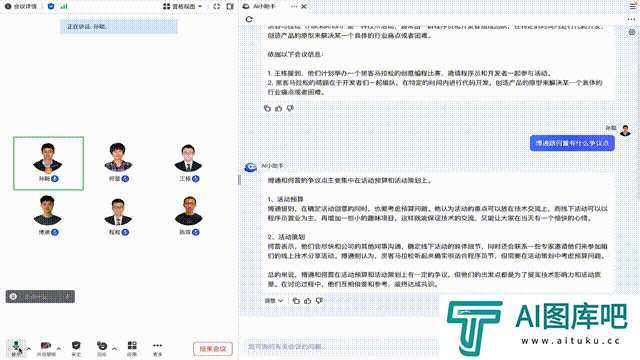Screen dimensions: 640x360
Task: Select participant 陈琛's video tile
Action: click(x=189, y=216)
